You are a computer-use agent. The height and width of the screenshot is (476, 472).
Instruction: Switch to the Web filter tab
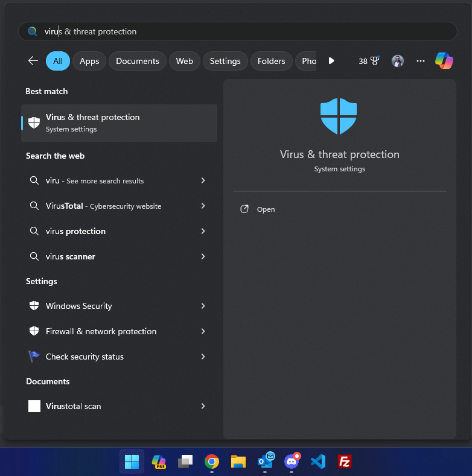click(184, 61)
